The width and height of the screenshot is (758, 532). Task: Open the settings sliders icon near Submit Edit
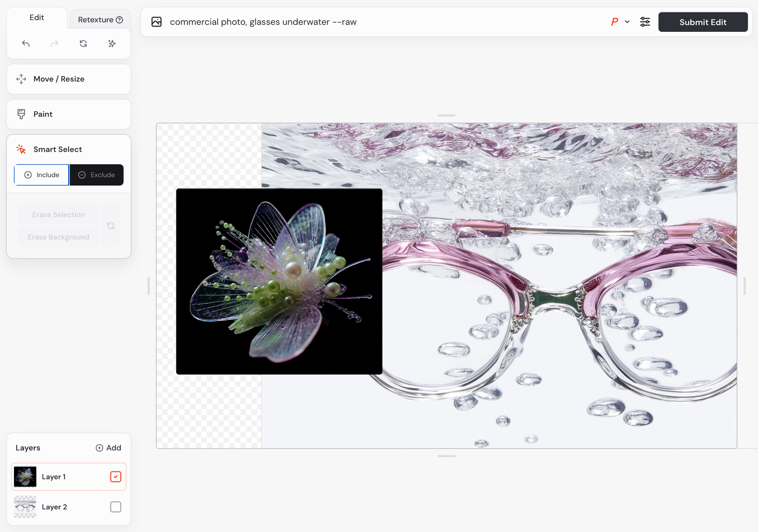click(x=645, y=22)
